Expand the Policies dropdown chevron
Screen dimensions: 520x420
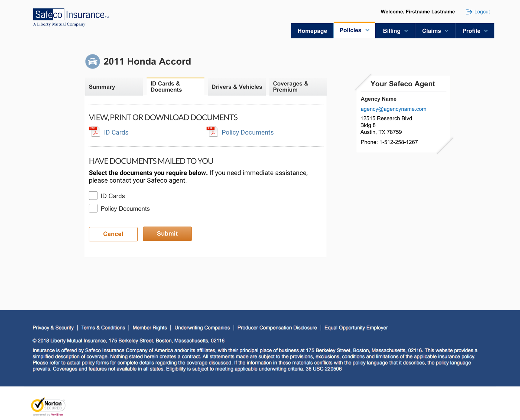click(367, 30)
